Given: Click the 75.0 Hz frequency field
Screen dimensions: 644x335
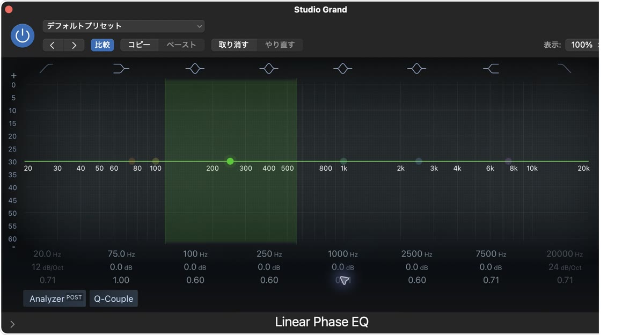Looking at the screenshot, I should point(121,254).
